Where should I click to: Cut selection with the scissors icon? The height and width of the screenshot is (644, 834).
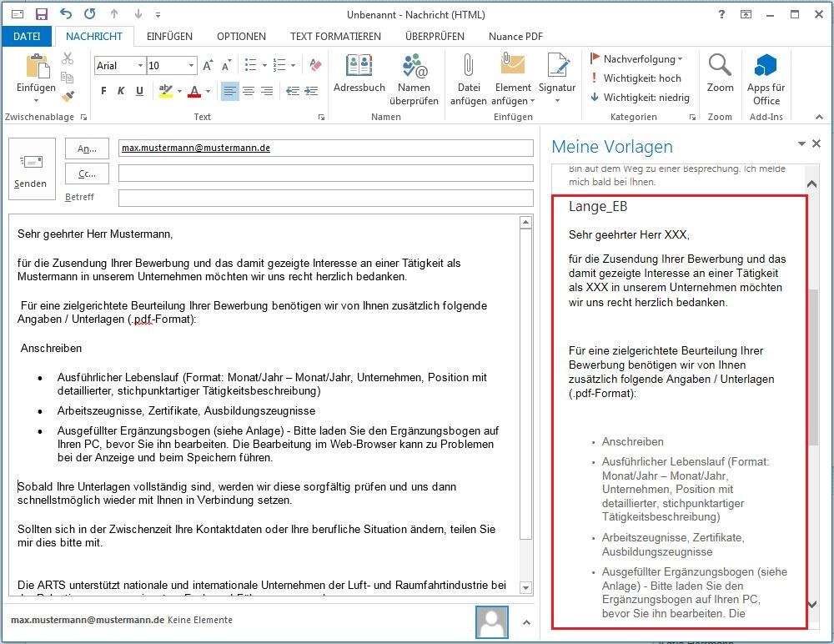68,58
